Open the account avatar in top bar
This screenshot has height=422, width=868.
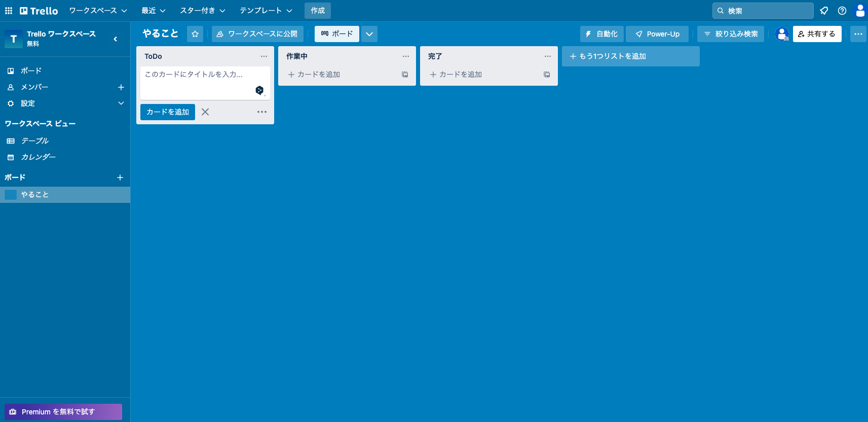[x=860, y=11]
